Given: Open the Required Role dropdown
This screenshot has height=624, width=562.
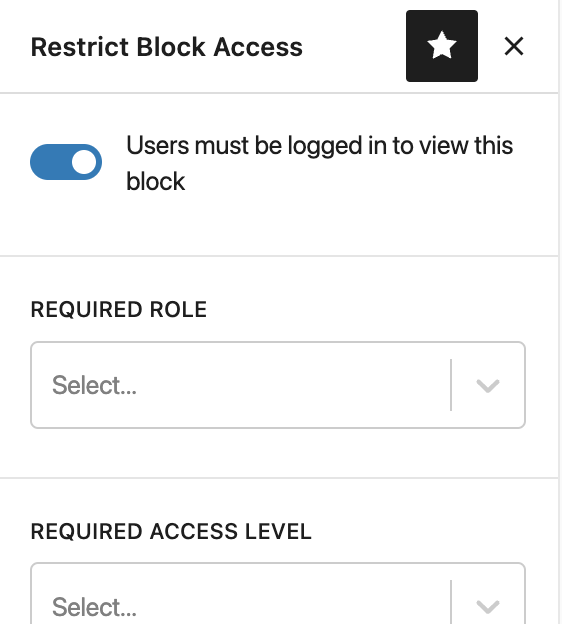Looking at the screenshot, I should (x=278, y=385).
